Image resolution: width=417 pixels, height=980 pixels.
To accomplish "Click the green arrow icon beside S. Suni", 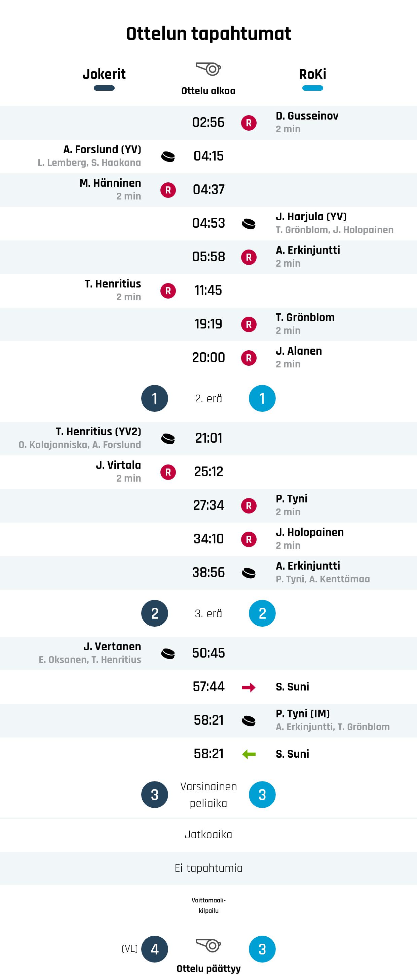I will [x=249, y=754].
